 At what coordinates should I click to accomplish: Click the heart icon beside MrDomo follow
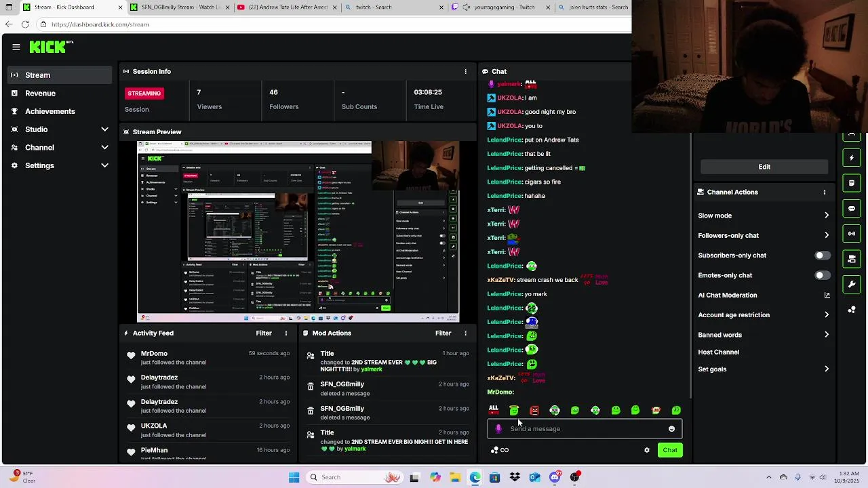pos(131,355)
